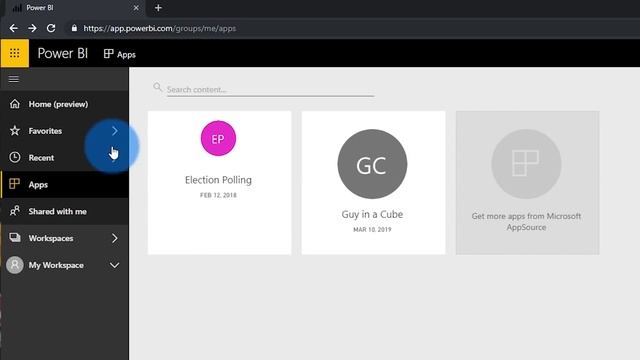The image size is (640, 360).
Task: Click the Workspaces monitor icon
Action: pyautogui.click(x=15, y=238)
